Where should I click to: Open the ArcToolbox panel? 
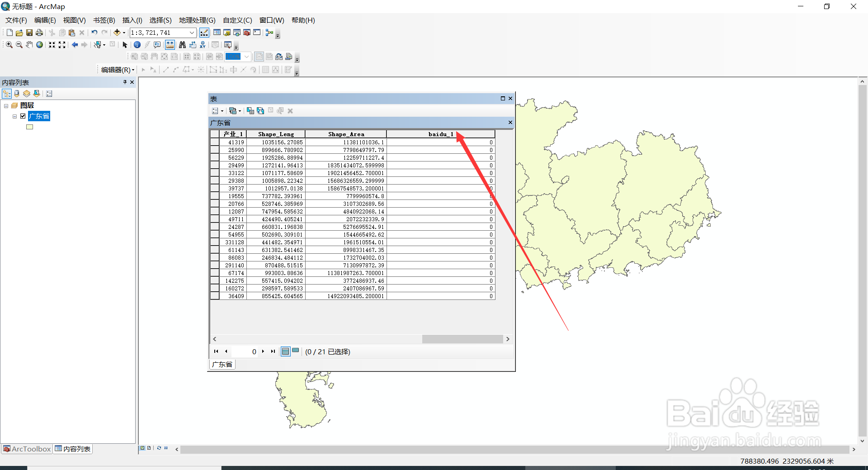[26, 448]
